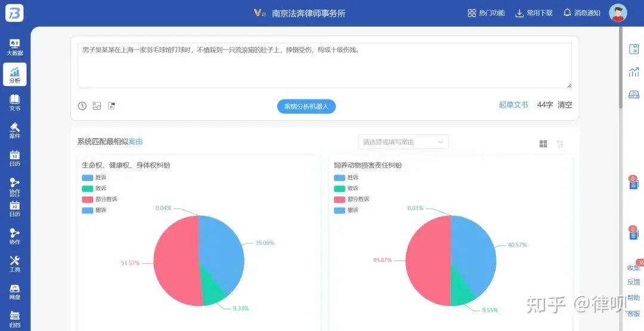Click 清空 to clear the text
Viewport: 644px width, 331px height.
click(x=565, y=105)
